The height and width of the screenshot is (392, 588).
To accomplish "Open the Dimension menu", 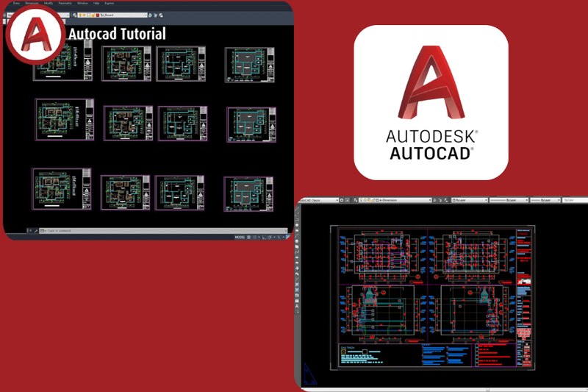I will click(x=32, y=4).
